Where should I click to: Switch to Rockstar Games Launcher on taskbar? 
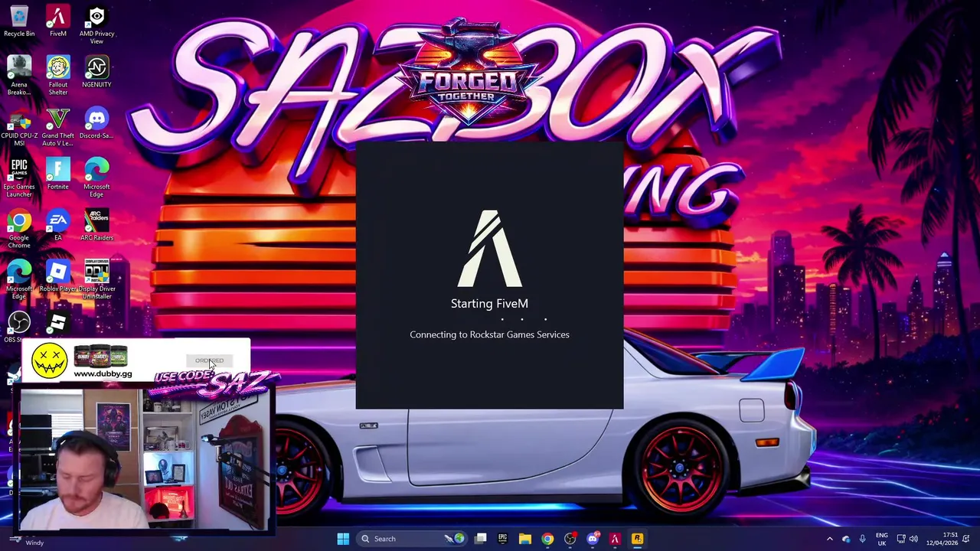637,539
